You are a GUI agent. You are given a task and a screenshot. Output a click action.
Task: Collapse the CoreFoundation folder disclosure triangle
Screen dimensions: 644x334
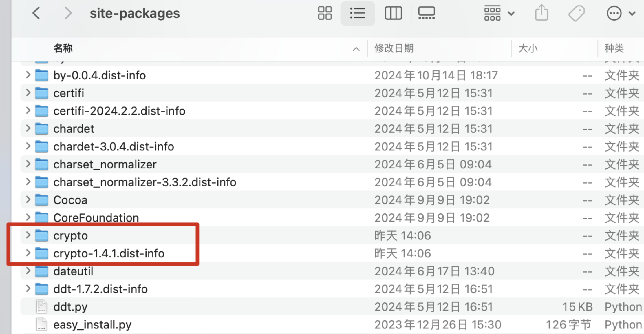[28, 217]
